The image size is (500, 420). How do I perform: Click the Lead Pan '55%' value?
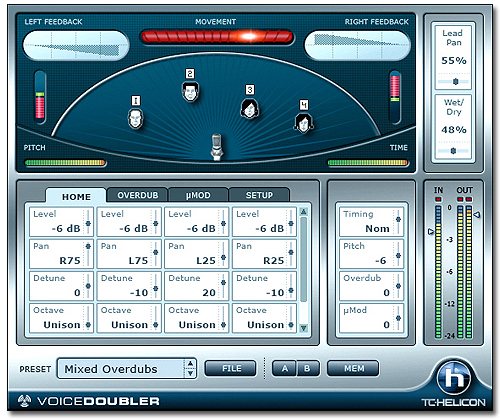click(454, 60)
